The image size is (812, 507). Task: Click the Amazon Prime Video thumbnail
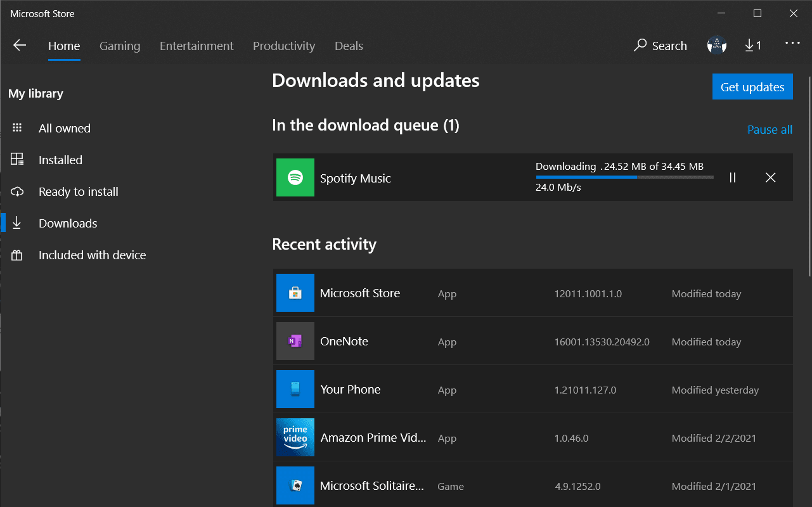click(x=295, y=437)
